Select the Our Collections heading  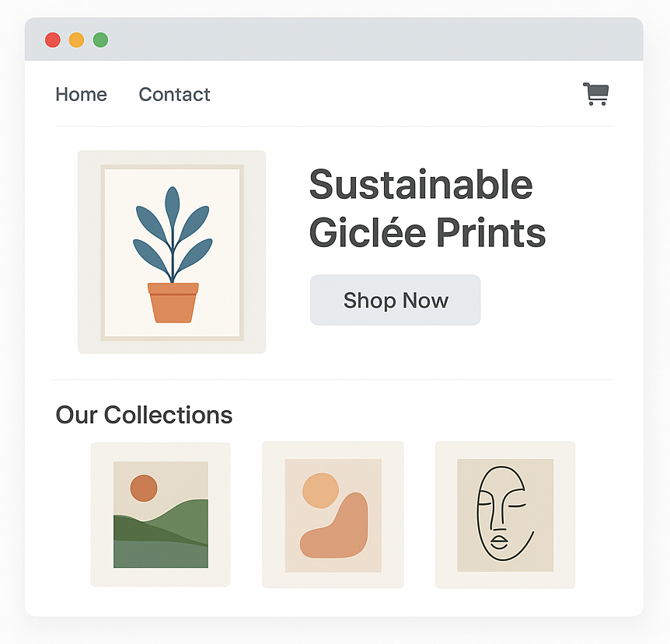click(x=144, y=415)
